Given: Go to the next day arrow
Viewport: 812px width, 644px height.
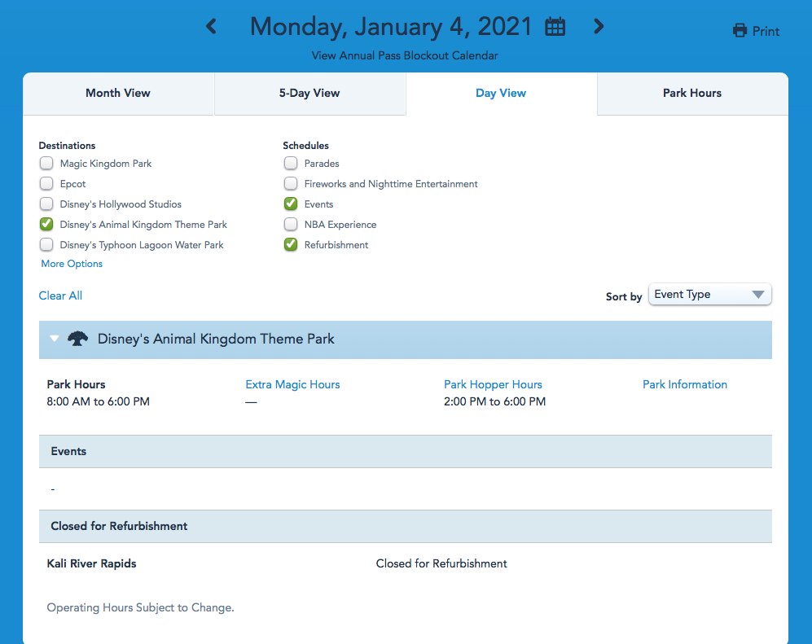Looking at the screenshot, I should coord(599,27).
